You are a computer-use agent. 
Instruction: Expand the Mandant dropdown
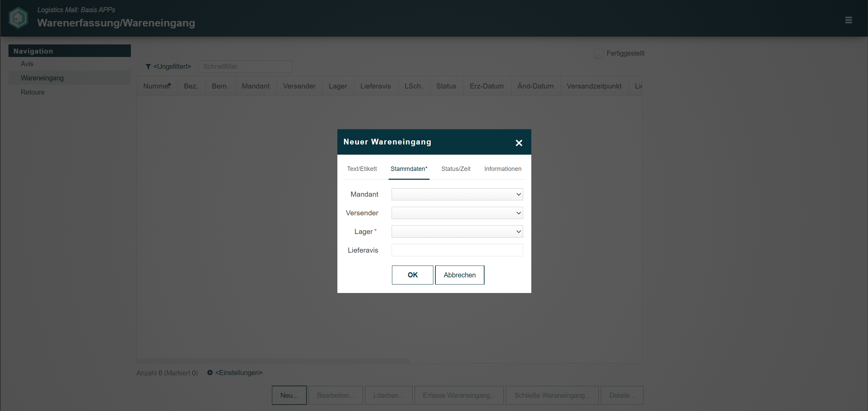tap(457, 194)
